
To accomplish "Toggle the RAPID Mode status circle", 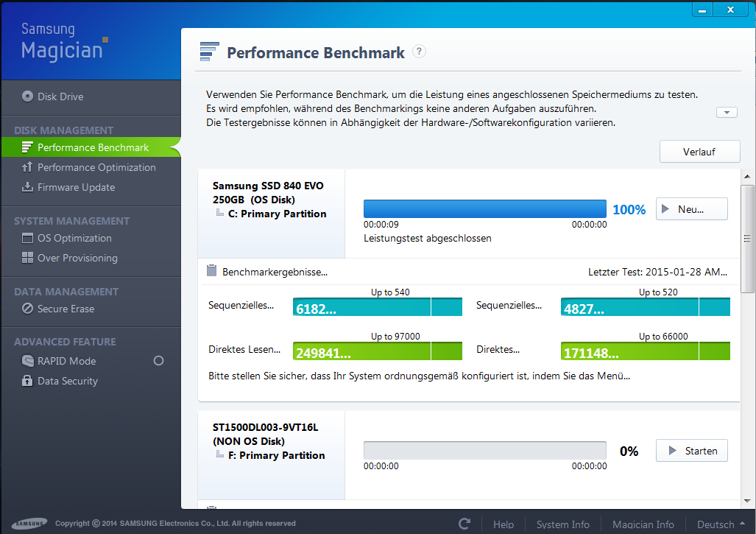I will (158, 361).
